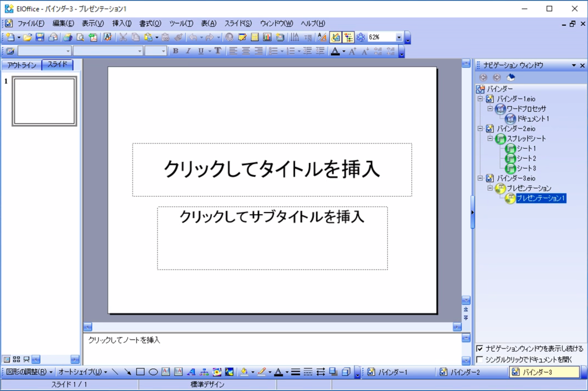The width and height of the screenshot is (588, 391).
Task: Switch to バインダー2 in the bottom bar
Action: point(472,372)
